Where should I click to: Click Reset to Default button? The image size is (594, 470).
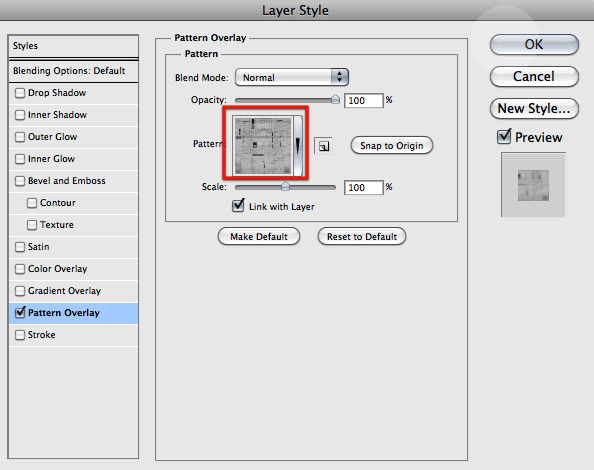pyautogui.click(x=362, y=236)
